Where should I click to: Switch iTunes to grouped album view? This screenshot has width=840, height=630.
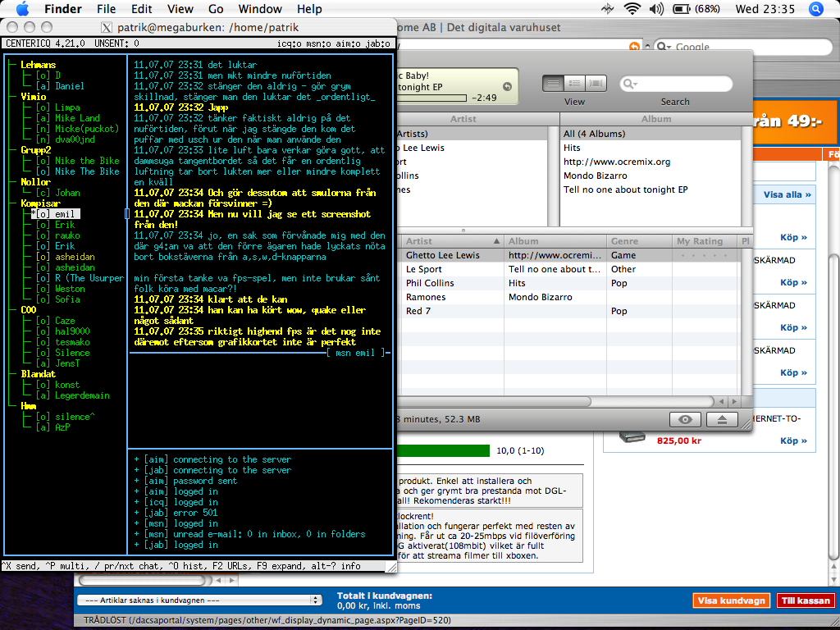[x=575, y=84]
